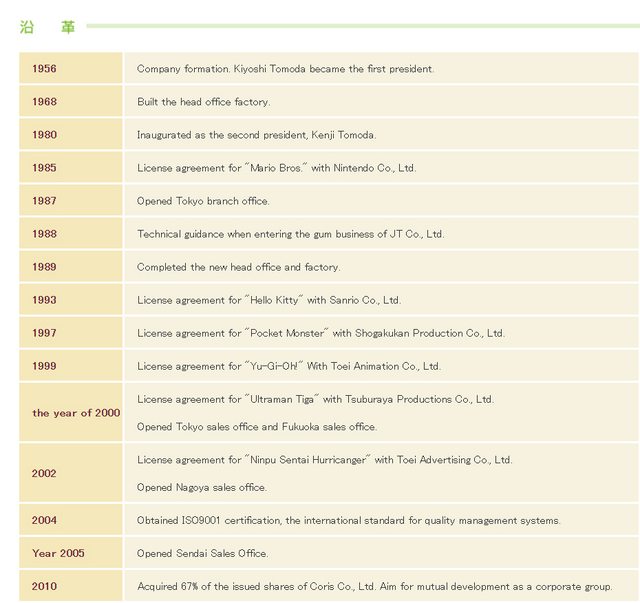This screenshot has width=640, height=603.
Task: Click the 沿革 section heading
Action: [x=47, y=27]
